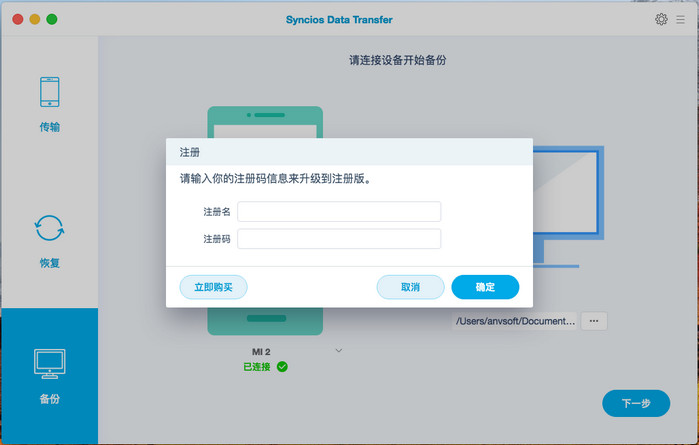The width and height of the screenshot is (699, 445).
Task: Click the MI 2 device name
Action: click(x=261, y=352)
